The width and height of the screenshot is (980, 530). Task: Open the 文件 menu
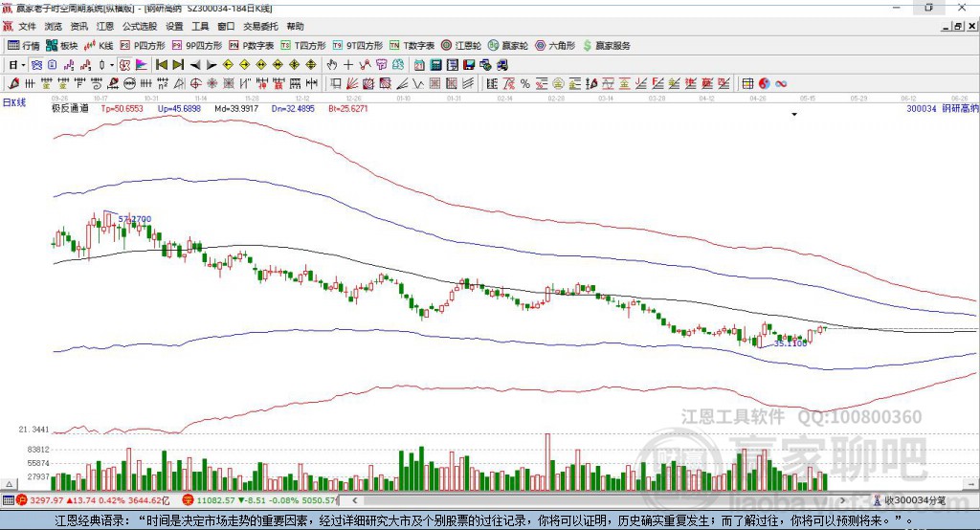(27, 26)
